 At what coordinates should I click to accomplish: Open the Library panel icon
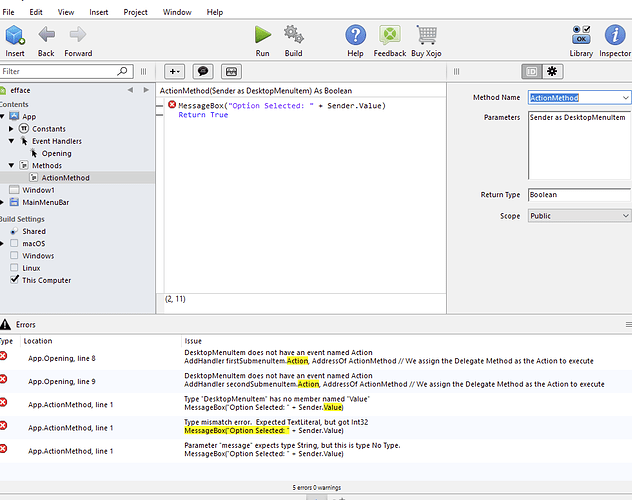(581, 35)
